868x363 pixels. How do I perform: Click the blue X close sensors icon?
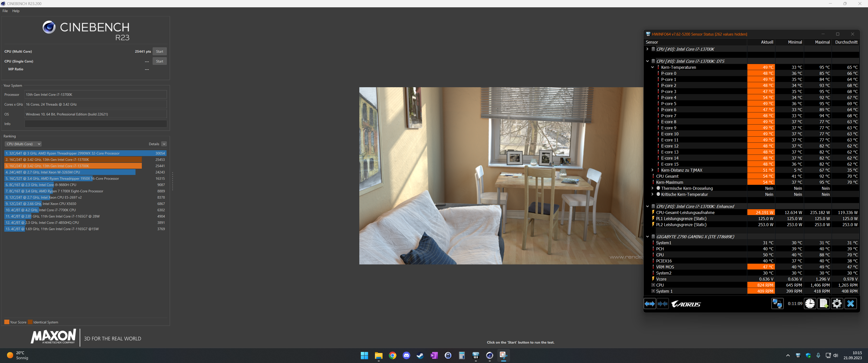(851, 304)
